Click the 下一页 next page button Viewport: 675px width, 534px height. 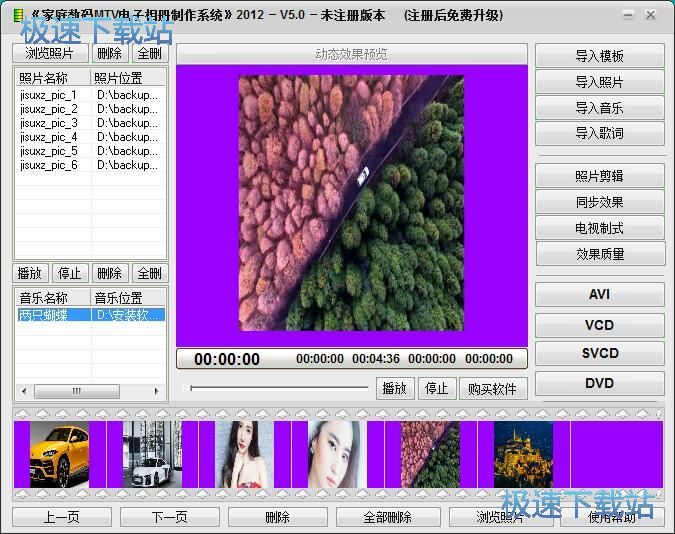pyautogui.click(x=170, y=517)
